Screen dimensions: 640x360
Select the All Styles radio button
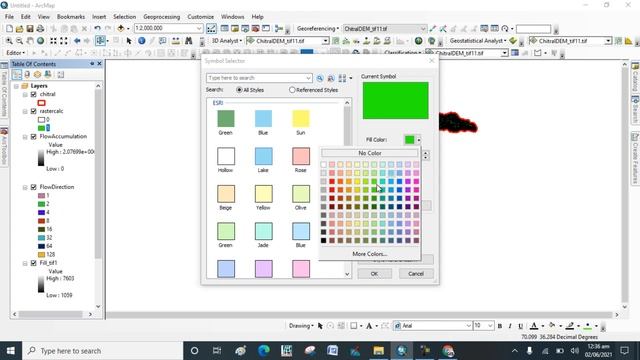pos(239,90)
